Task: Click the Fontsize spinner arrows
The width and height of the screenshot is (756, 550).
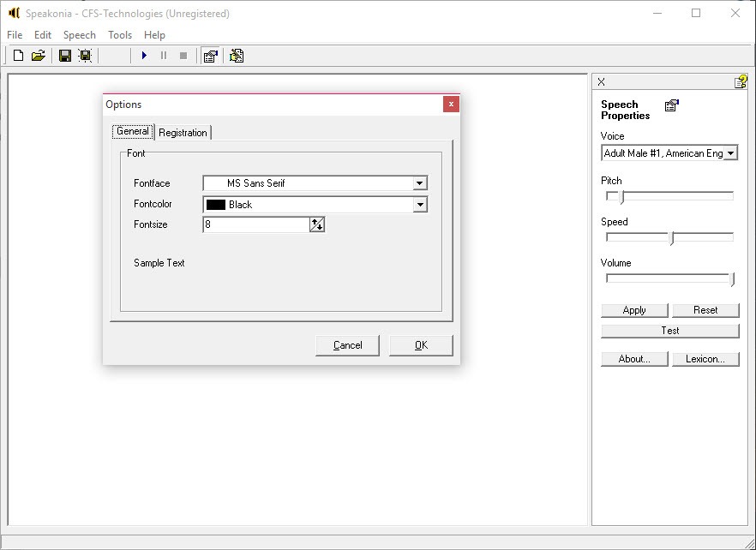Action: tap(317, 224)
